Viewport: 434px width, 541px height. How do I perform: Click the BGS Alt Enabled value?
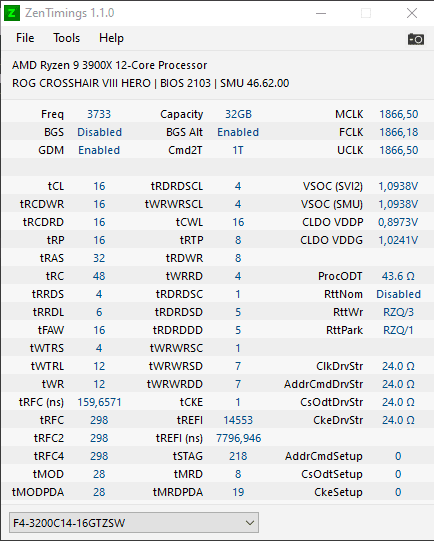[238, 132]
